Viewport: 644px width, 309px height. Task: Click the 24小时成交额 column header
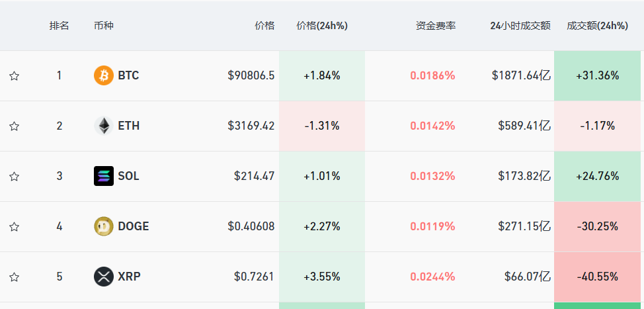coord(520,26)
